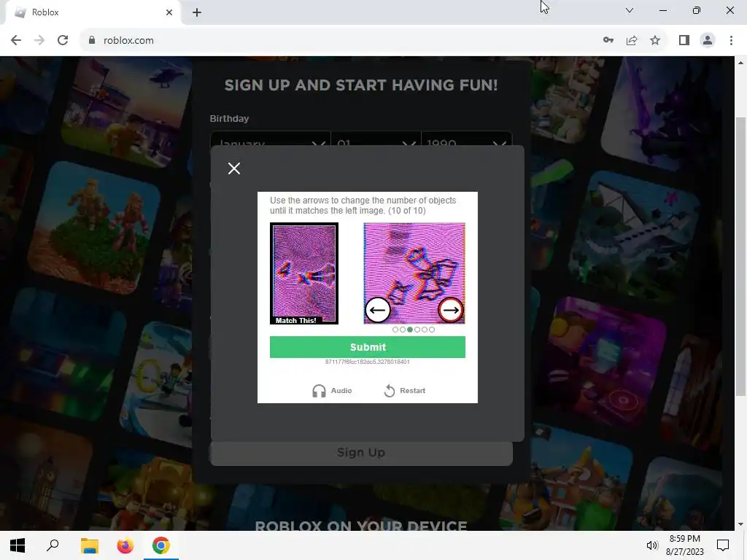Expand the birthday day dropdown showing 01
This screenshot has width=747, height=560.
coord(376,139)
